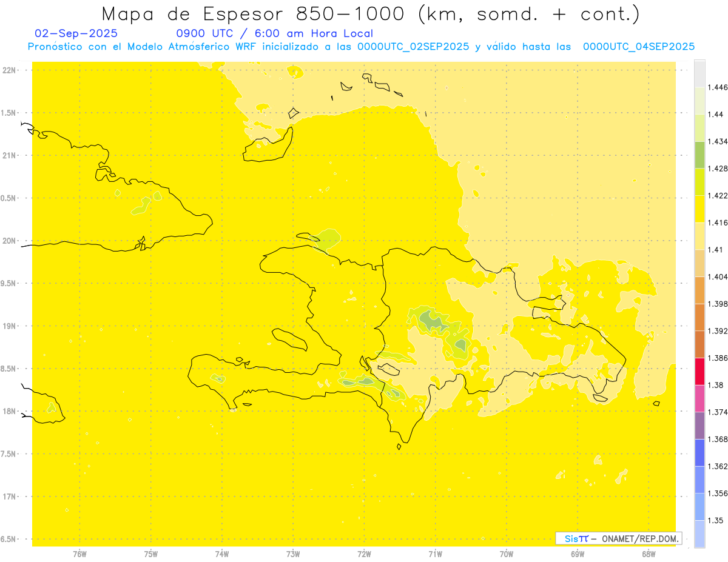Viewport: 728px width, 562px height.
Task: Click the initialization time "0000UTC_02SEP2025"
Action: (x=413, y=47)
